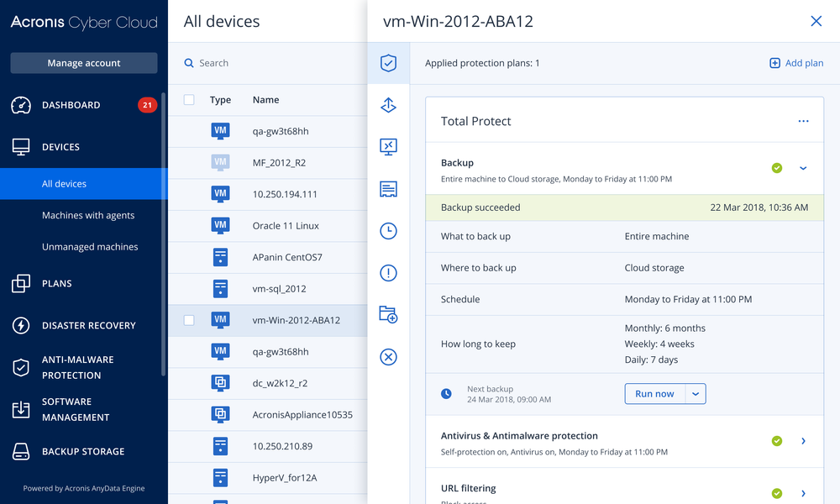Image resolution: width=840 pixels, height=504 pixels.
Task: Click the Run now button
Action: (654, 394)
